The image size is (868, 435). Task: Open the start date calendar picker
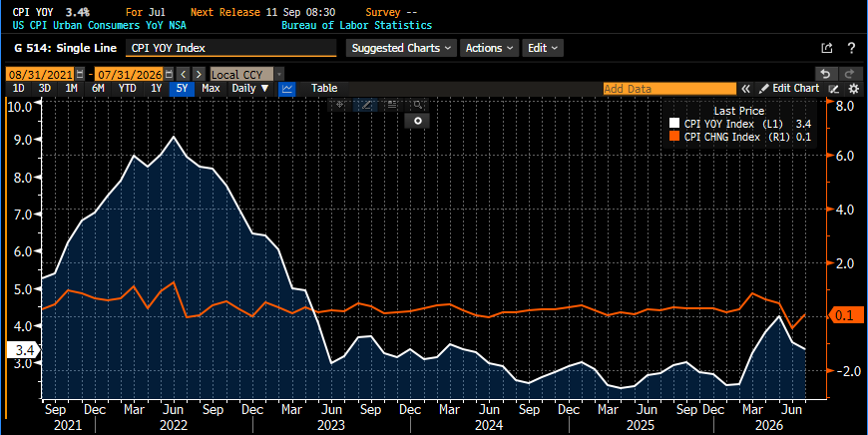(80, 74)
